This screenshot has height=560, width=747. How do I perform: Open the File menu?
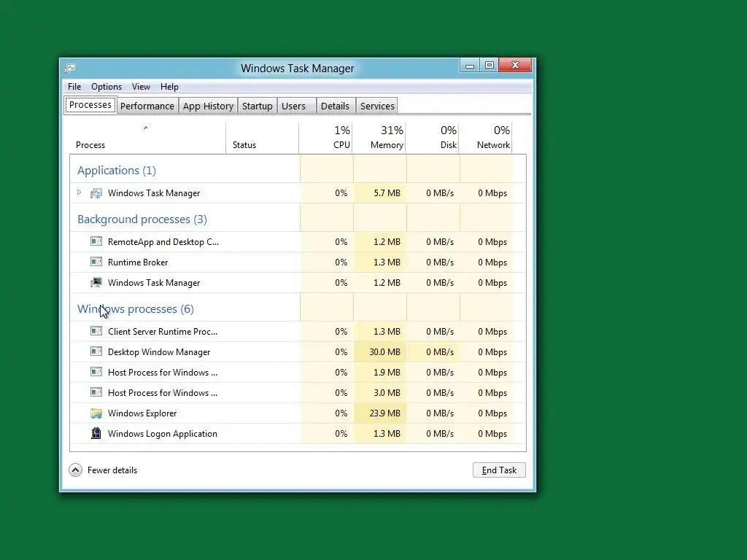74,87
